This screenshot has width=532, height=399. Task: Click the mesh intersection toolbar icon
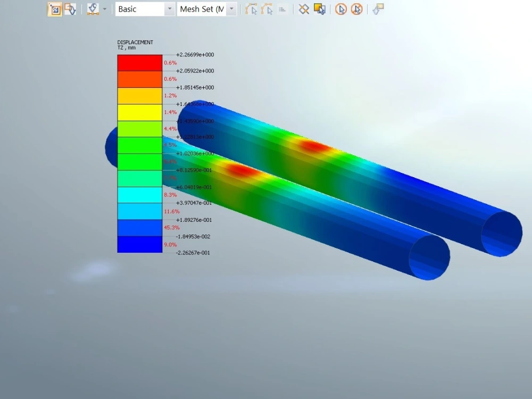tap(304, 9)
